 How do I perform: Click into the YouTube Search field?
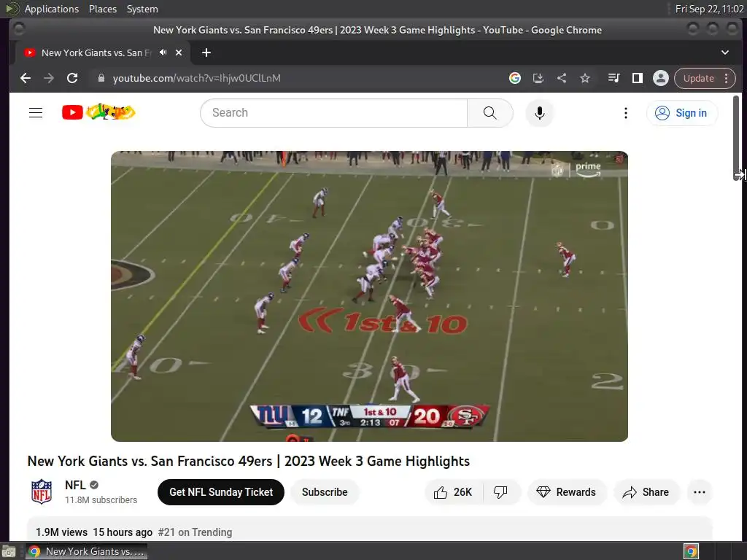[x=333, y=113]
